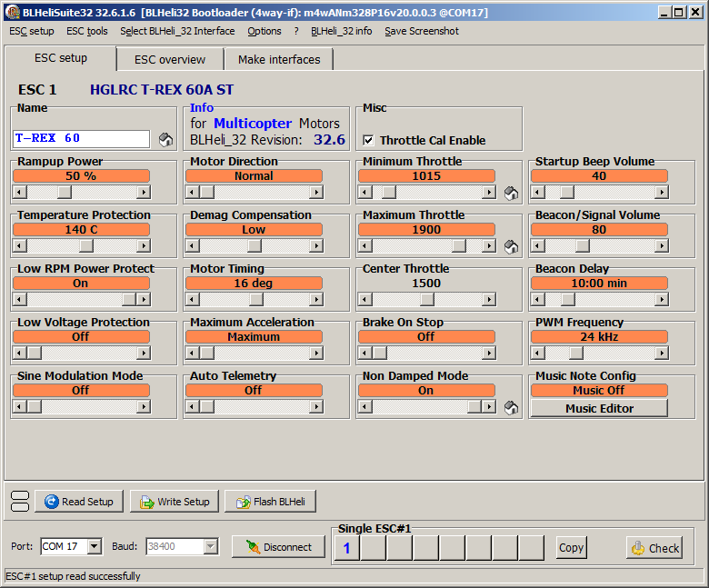Click the Rampup Power slider thumb

tap(65, 193)
